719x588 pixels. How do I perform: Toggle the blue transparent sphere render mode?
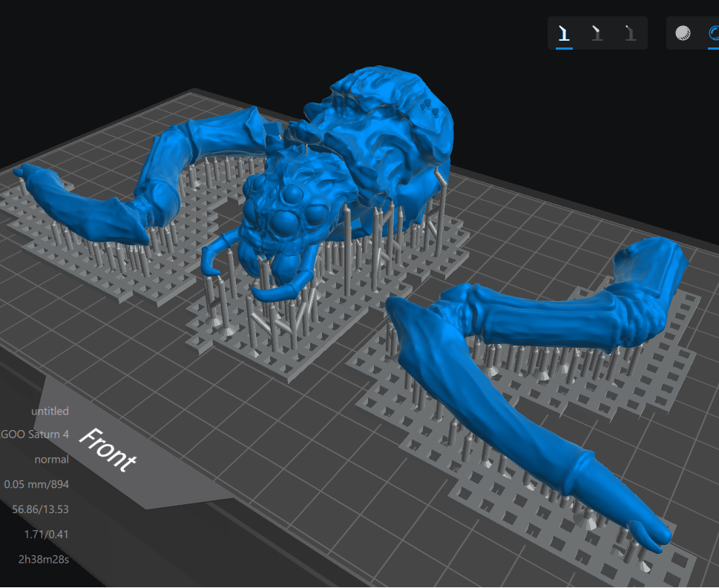(x=713, y=33)
